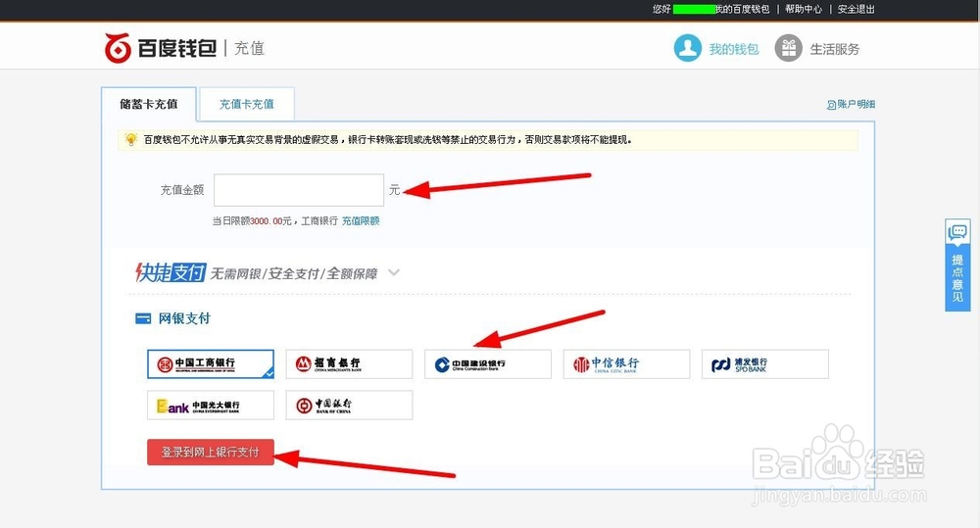
Task: Switch to 充值卡充值 tab
Action: [246, 105]
